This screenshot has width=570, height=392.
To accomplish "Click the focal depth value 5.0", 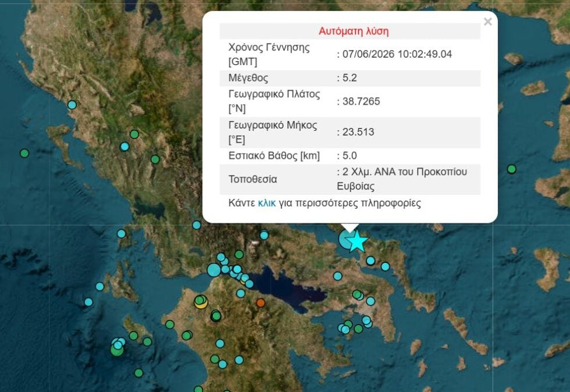I will click(x=350, y=156).
